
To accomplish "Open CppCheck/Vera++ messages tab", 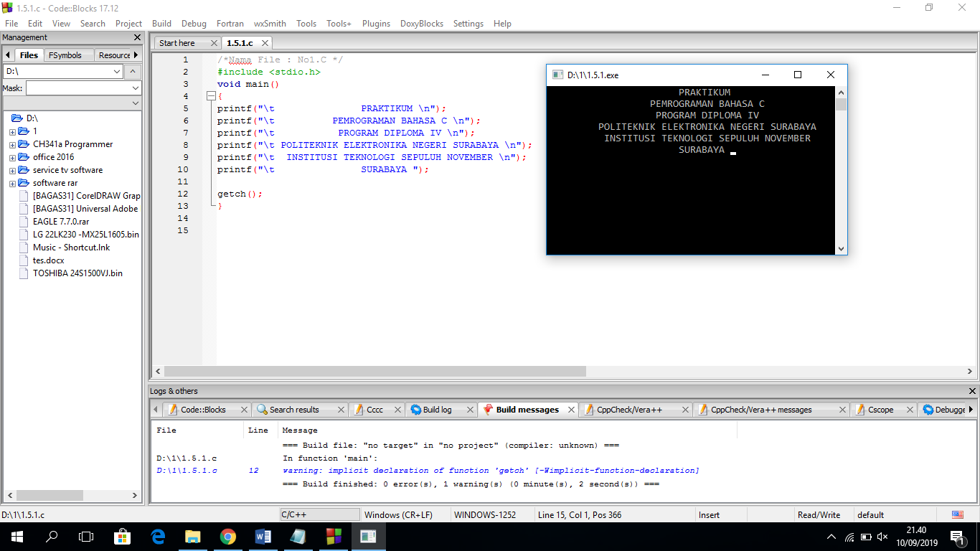I will tap(761, 410).
